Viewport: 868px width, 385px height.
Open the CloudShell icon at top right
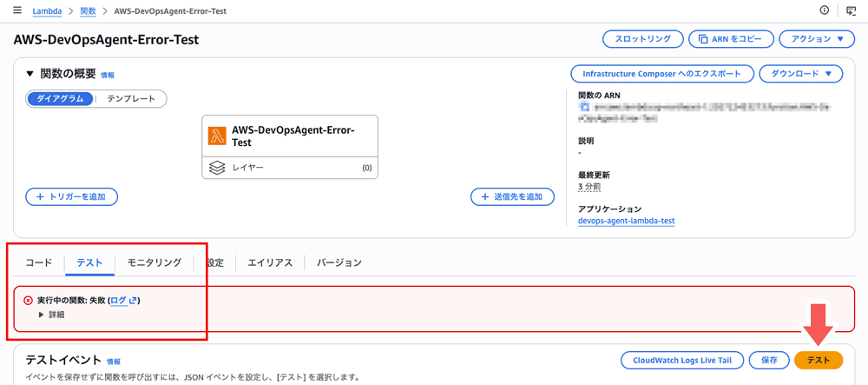point(851,10)
